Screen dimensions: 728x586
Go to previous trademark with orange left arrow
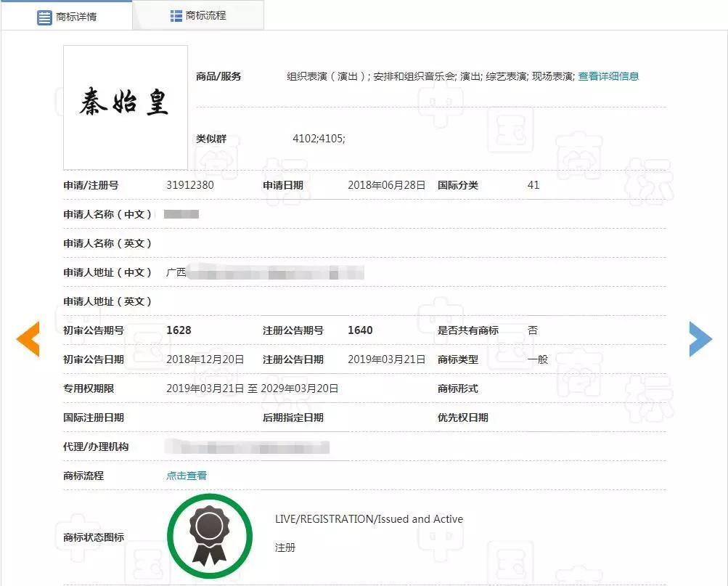pos(28,339)
